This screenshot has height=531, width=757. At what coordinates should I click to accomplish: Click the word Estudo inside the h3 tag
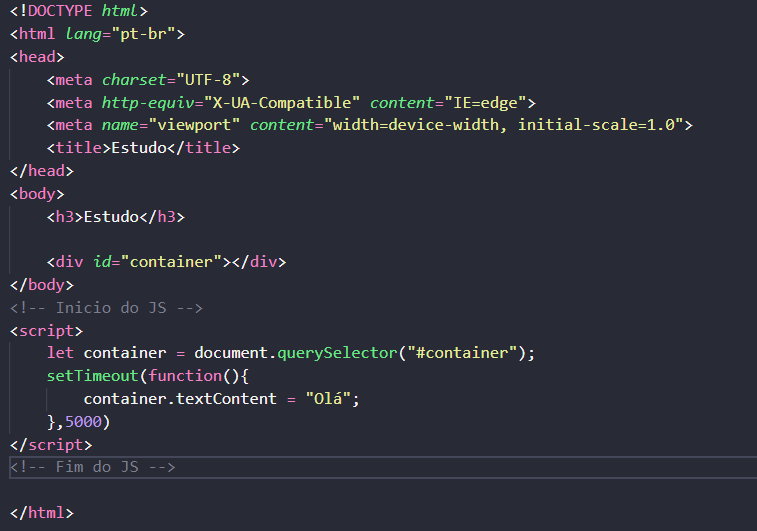click(112, 217)
